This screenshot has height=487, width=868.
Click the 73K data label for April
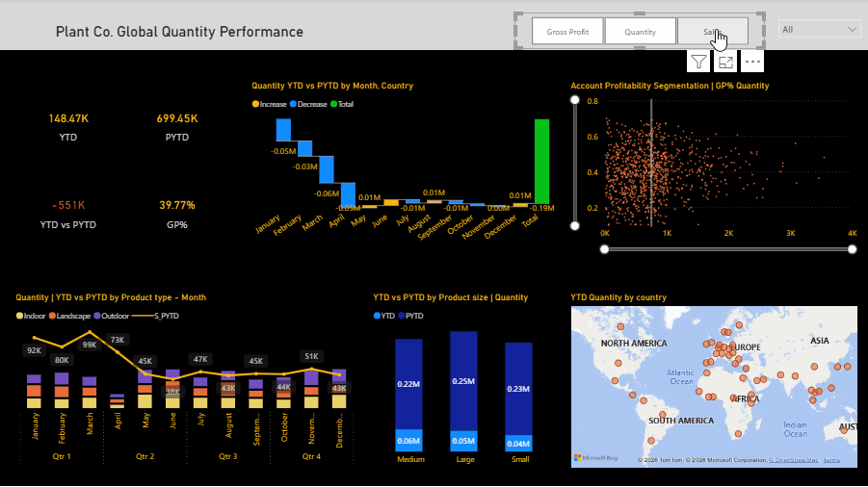(x=118, y=340)
